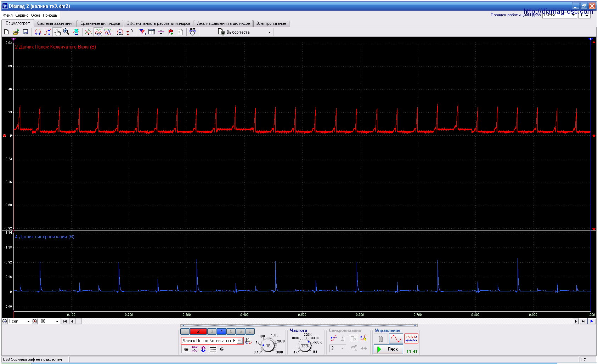
Task: Click the teal fit-waveform-width toolbar icon
Action: coord(76,32)
